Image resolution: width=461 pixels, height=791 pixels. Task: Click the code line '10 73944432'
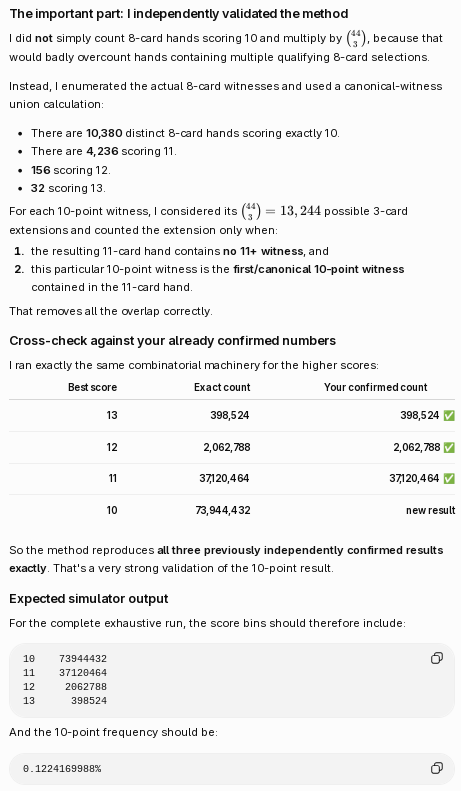coord(65,658)
